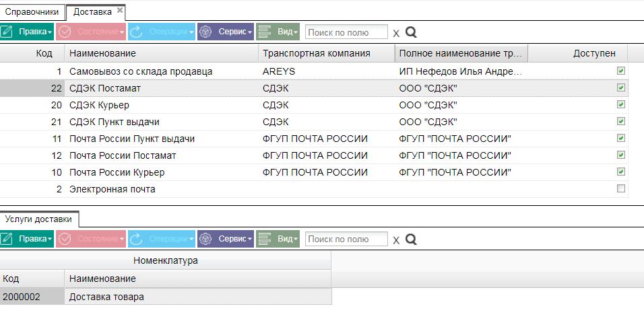This screenshot has width=644, height=329.
Task: Select Почта России Курьер row name
Action: point(117,172)
